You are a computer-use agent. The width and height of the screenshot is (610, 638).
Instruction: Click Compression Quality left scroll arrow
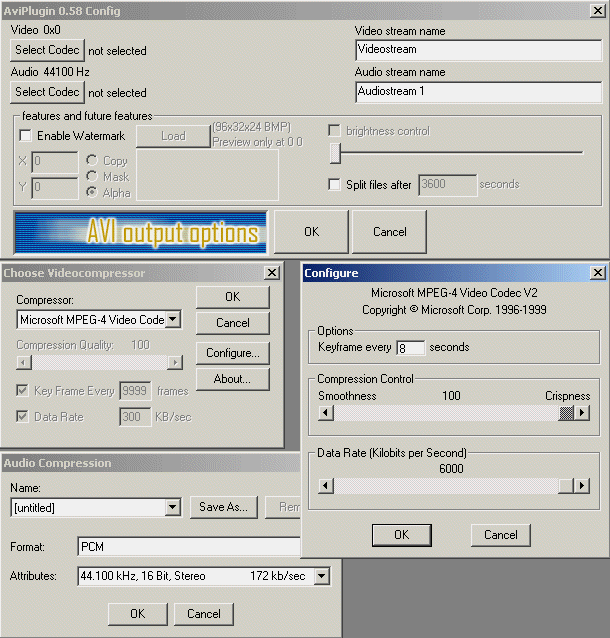[24, 362]
